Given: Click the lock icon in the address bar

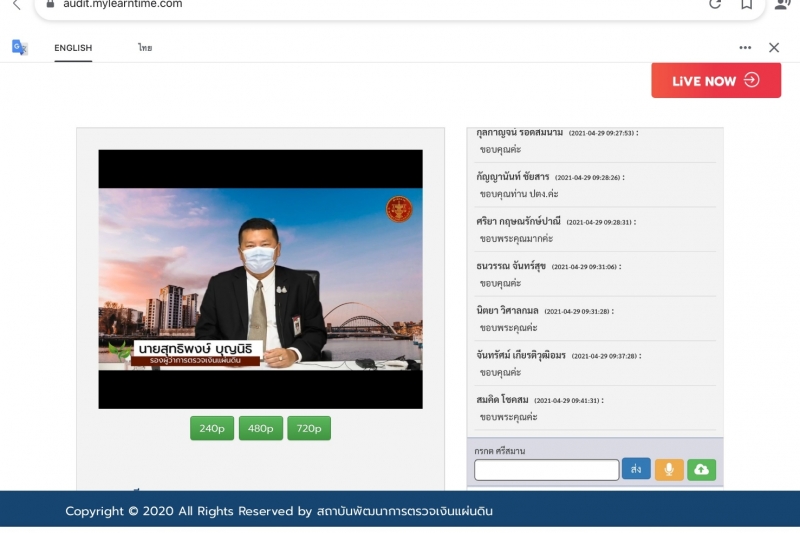Looking at the screenshot, I should [51, 5].
